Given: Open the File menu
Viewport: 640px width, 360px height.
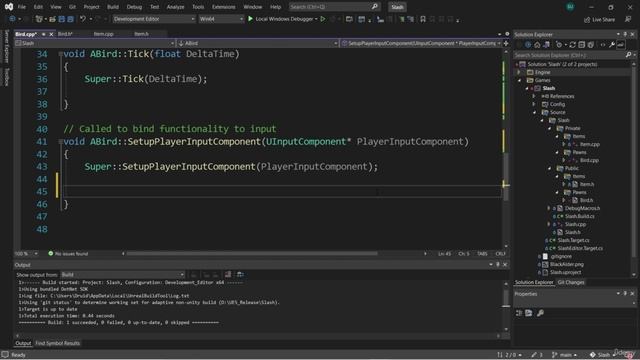Looking at the screenshot, I should 22,7.
